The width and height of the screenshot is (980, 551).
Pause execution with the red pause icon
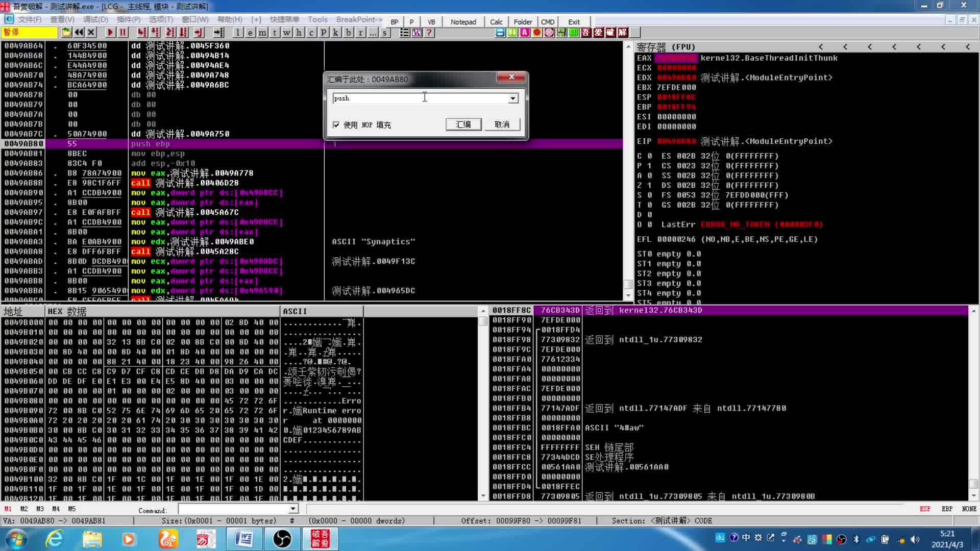pos(122,33)
